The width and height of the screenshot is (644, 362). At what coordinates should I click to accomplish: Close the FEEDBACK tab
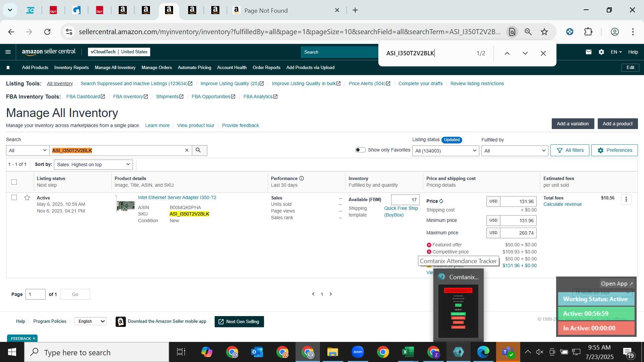coord(34,339)
